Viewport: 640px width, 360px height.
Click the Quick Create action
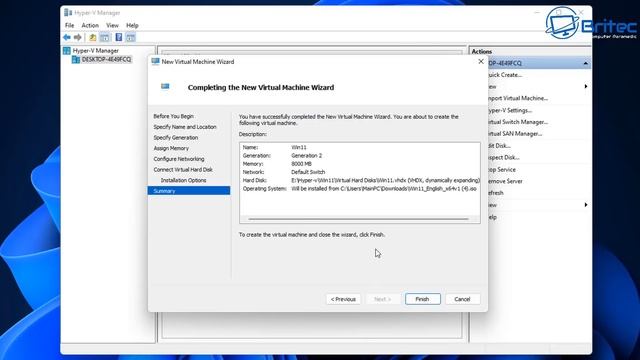pyautogui.click(x=504, y=75)
